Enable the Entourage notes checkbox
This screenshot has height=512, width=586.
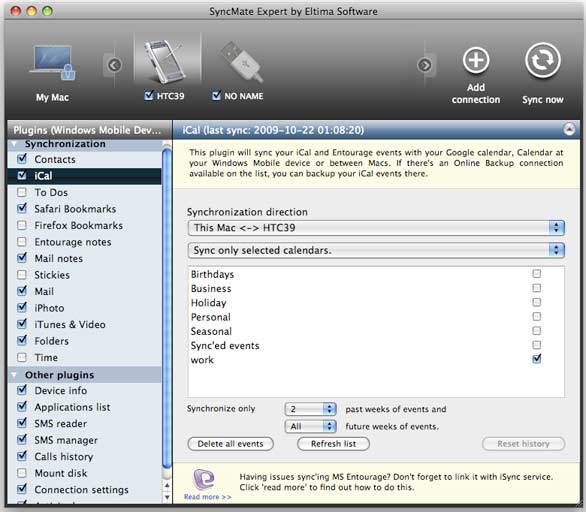22,241
